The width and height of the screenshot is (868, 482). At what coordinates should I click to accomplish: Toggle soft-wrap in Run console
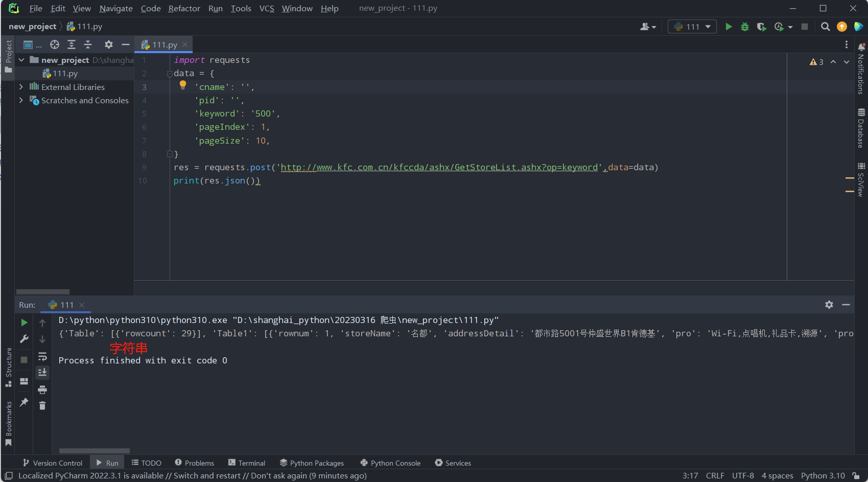point(42,356)
